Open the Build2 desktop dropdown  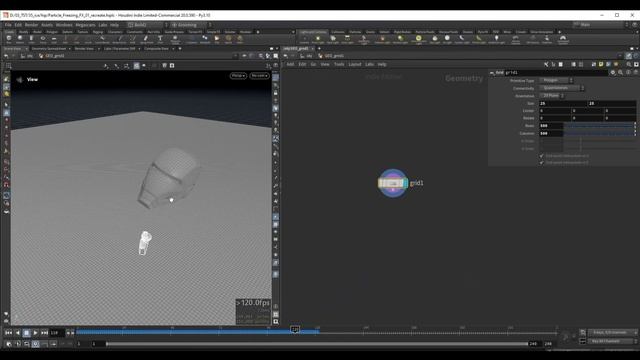pyautogui.click(x=147, y=25)
